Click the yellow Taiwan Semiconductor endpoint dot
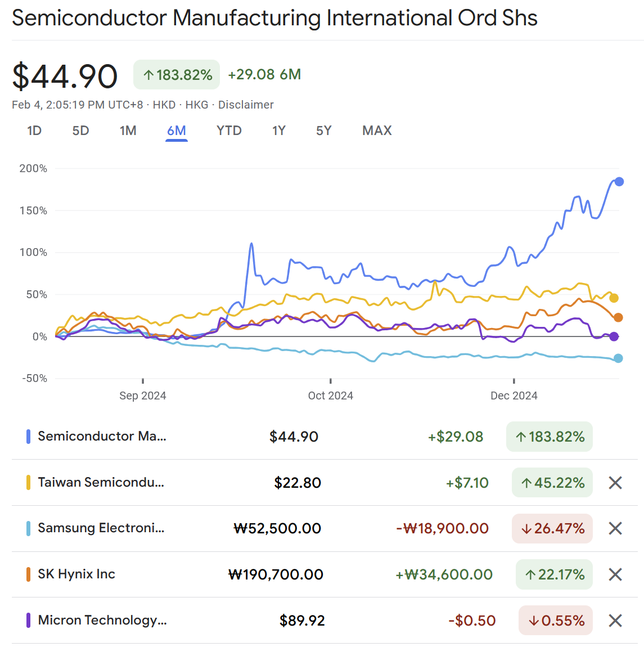The image size is (644, 656). 614,298
